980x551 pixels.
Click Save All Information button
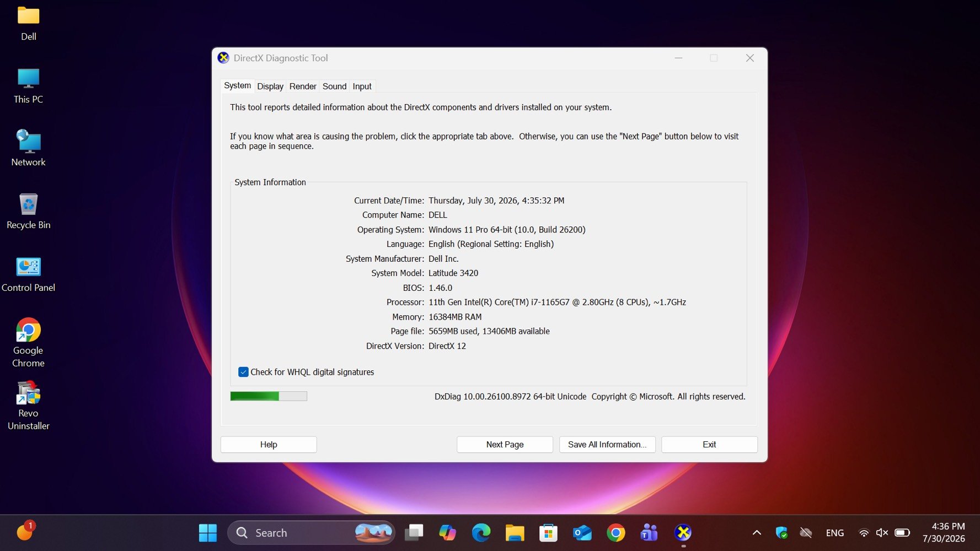click(x=607, y=445)
